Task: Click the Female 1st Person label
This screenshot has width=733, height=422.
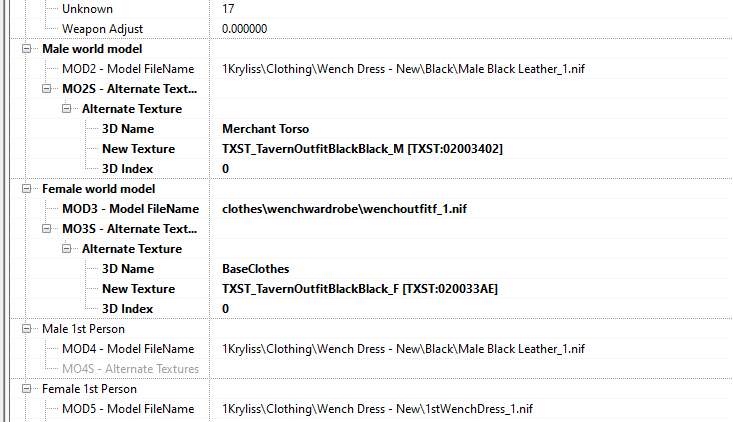Action: coord(89,389)
